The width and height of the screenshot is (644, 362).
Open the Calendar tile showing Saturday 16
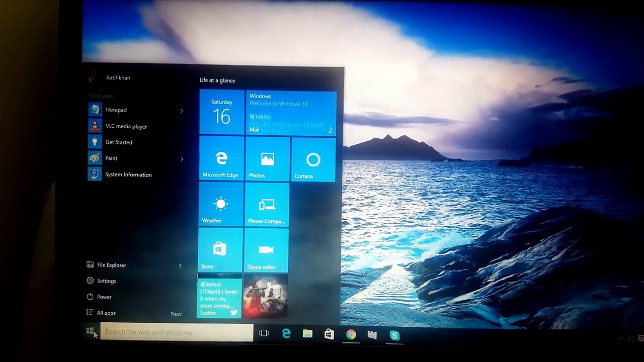pos(221,113)
